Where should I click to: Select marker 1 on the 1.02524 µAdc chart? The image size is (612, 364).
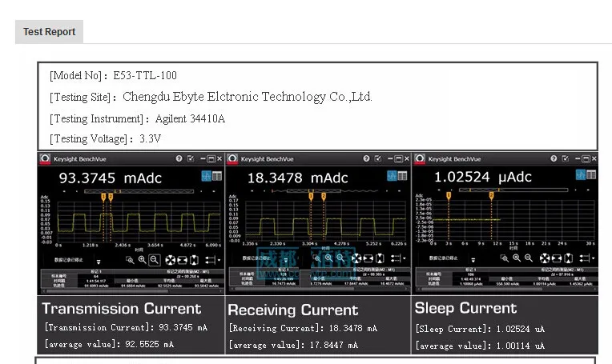click(x=449, y=196)
